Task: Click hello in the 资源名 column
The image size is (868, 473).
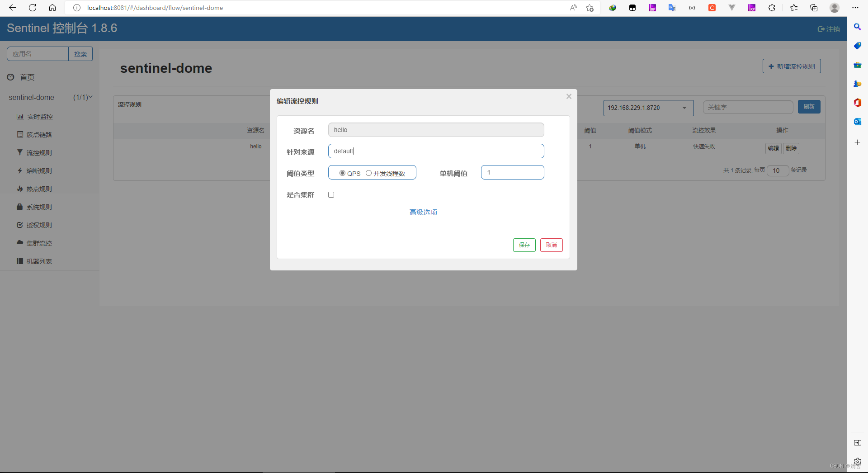Action: click(x=256, y=147)
